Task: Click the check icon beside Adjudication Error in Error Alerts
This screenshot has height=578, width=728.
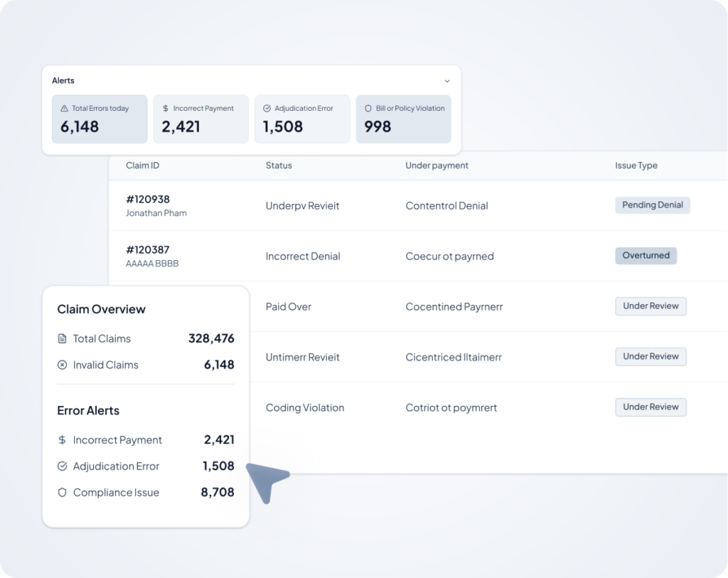Action: (62, 466)
